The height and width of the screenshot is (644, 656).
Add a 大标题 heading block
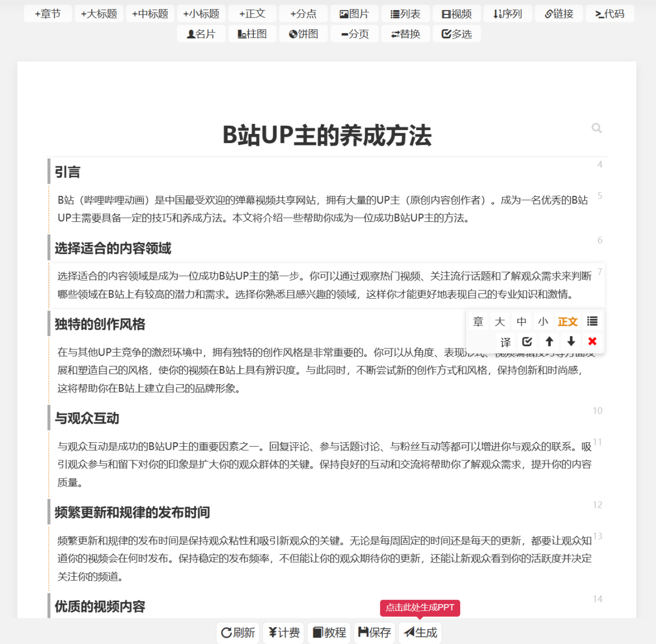[99, 14]
